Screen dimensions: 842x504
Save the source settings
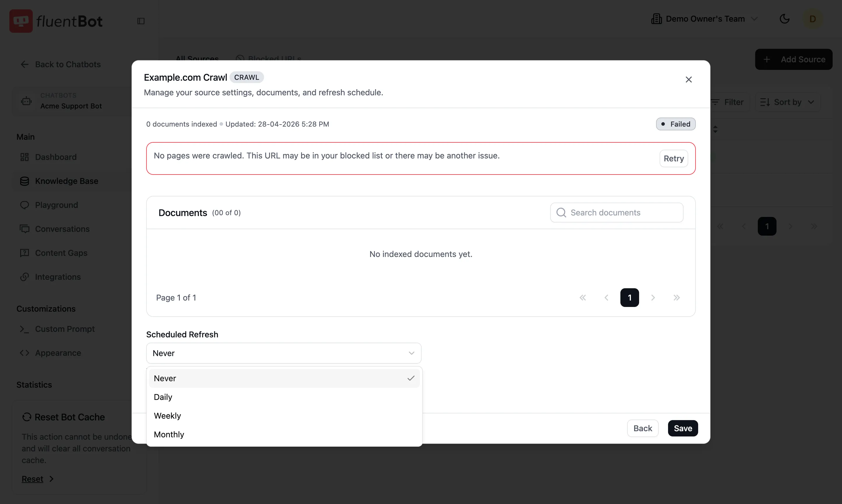(683, 428)
